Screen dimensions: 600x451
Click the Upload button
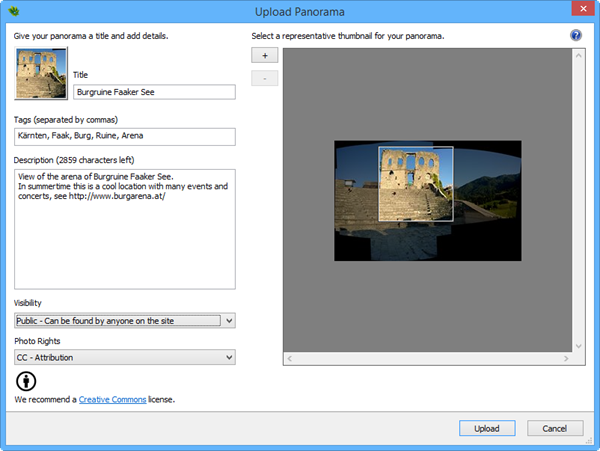pyautogui.click(x=487, y=428)
